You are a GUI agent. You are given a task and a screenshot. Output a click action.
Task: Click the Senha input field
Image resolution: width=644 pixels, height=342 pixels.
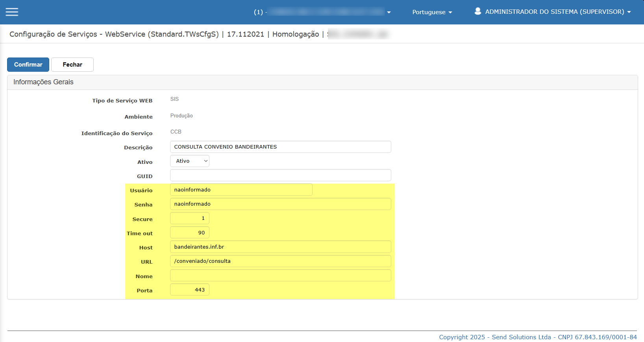tap(281, 204)
